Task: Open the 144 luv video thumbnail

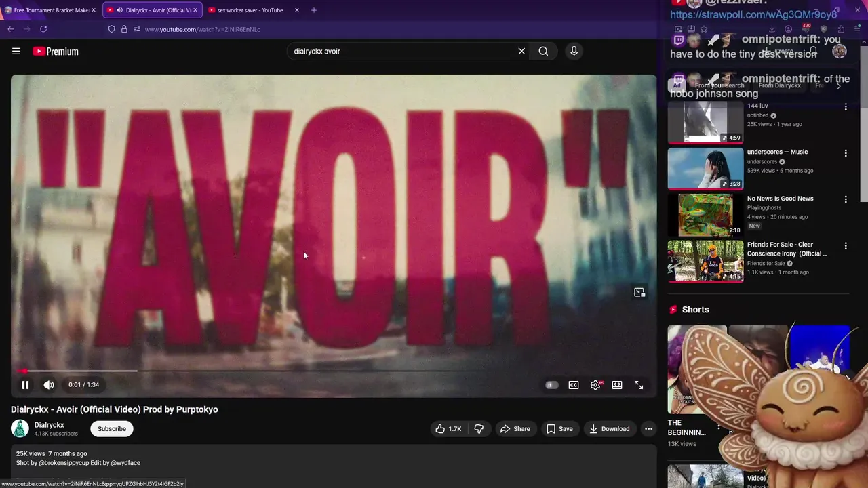Action: point(705,122)
